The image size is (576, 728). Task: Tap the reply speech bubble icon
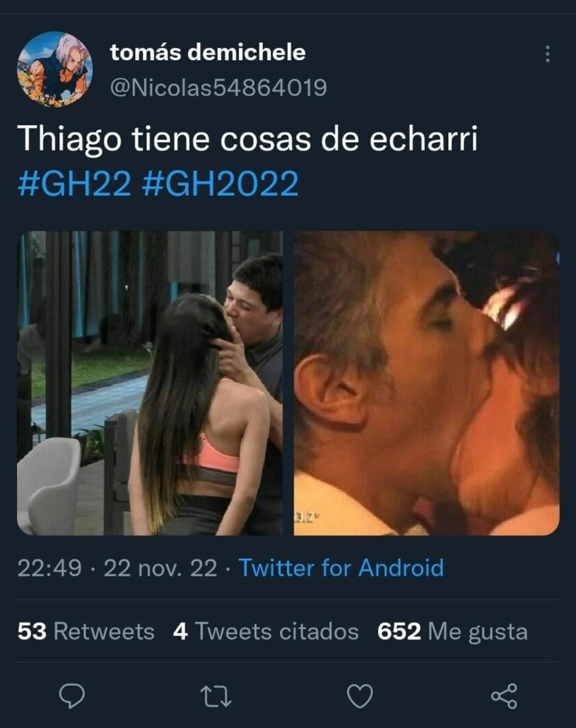pos(72,696)
